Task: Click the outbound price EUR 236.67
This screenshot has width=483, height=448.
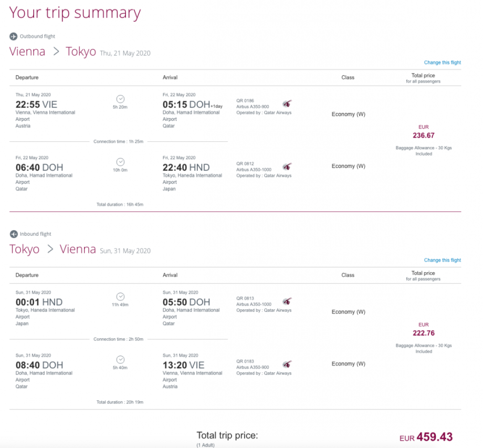Action: click(x=423, y=136)
